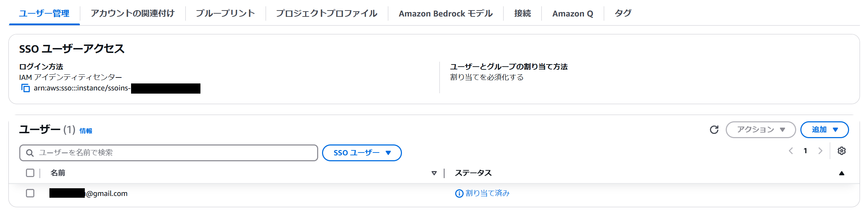The height and width of the screenshot is (210, 868).
Task: Sort by ステータス column arrow
Action: [x=841, y=173]
